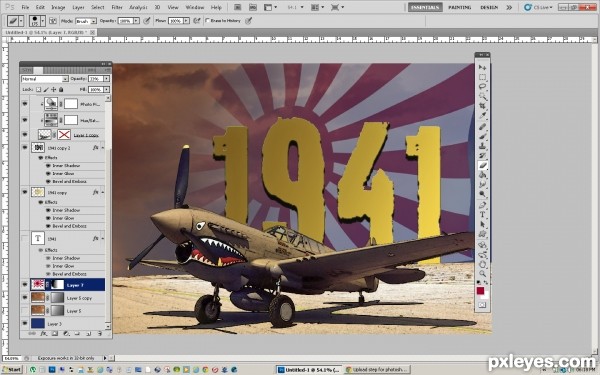
Task: Hide the 1941 copy 2 layer
Action: point(25,148)
